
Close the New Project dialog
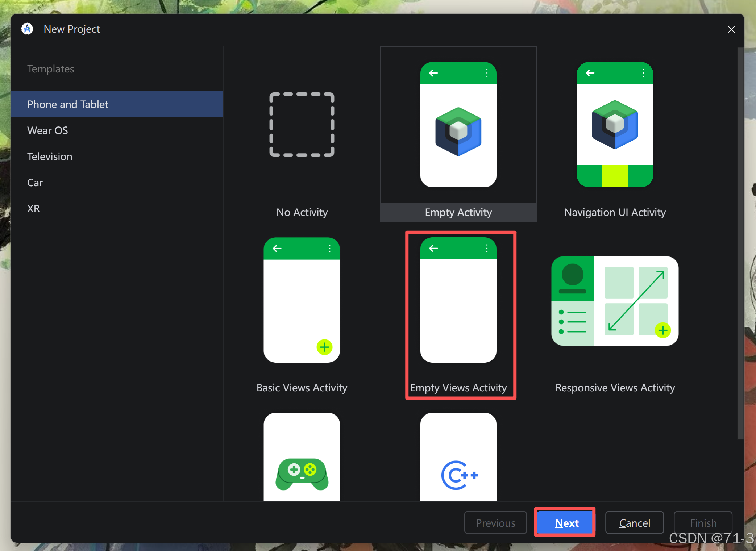[x=731, y=29]
